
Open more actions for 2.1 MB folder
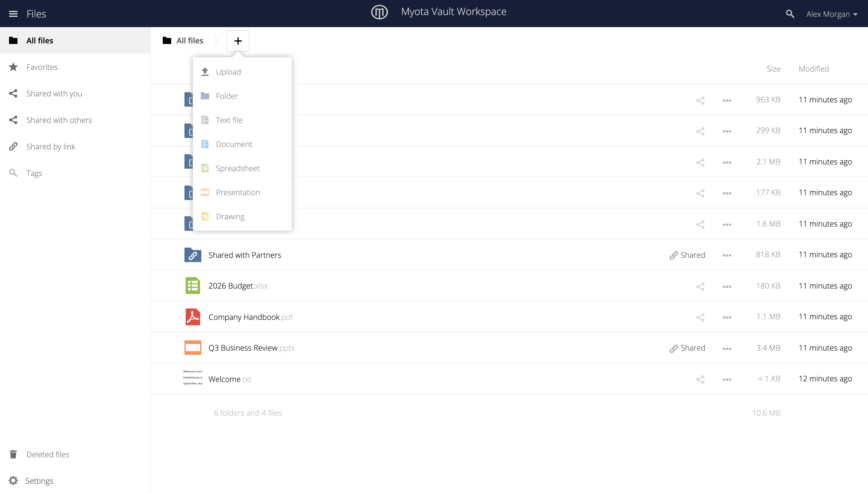click(x=726, y=163)
